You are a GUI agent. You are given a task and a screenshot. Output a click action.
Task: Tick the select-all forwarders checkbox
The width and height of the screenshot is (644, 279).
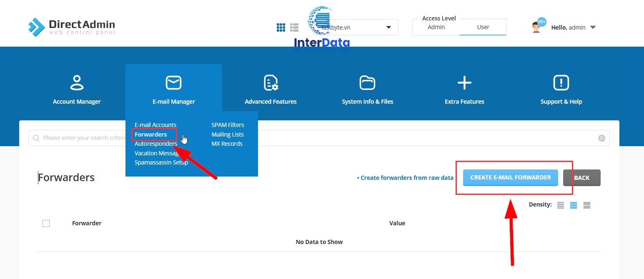point(46,224)
